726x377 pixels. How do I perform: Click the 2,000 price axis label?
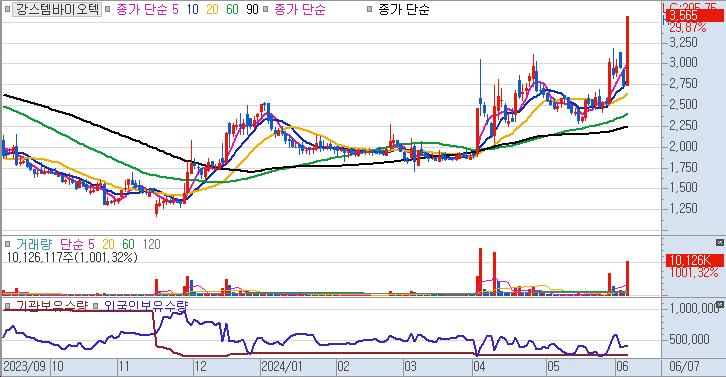pyautogui.click(x=683, y=146)
